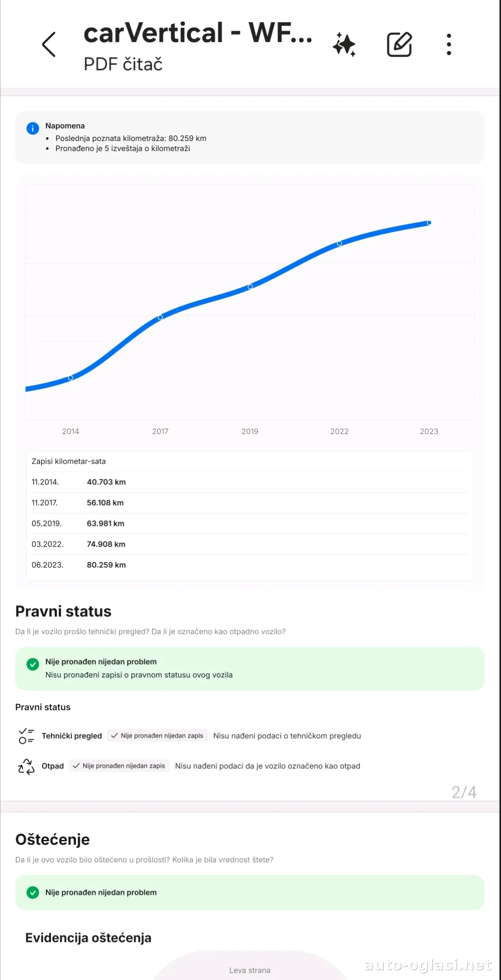Select the 2017 data point on the chart
This screenshot has height=980, width=501.
point(161,317)
